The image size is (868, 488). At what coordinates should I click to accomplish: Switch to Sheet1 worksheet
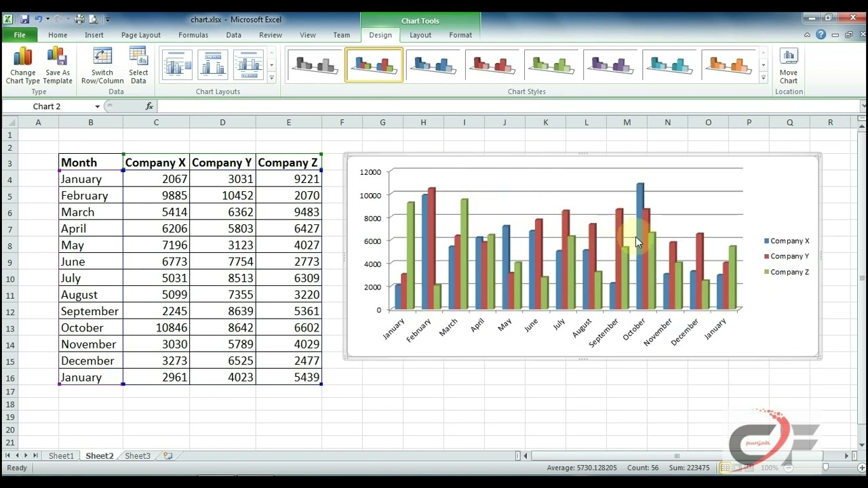(x=61, y=456)
